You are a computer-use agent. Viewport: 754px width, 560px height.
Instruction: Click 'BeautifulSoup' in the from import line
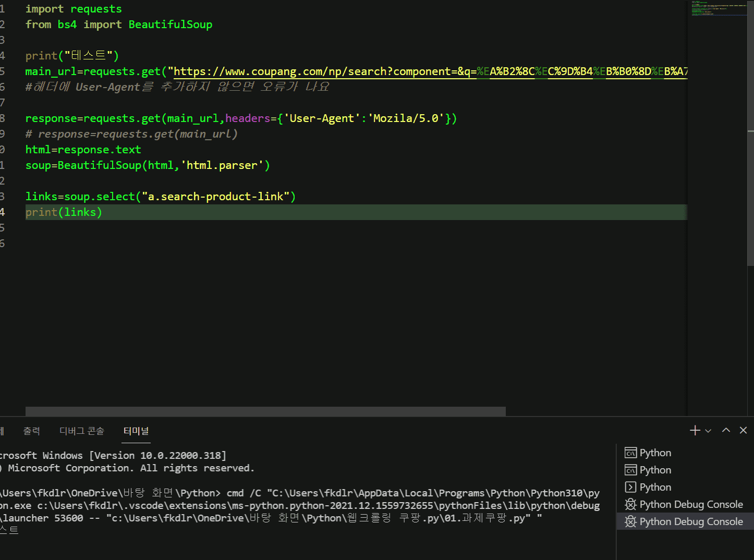(x=171, y=25)
